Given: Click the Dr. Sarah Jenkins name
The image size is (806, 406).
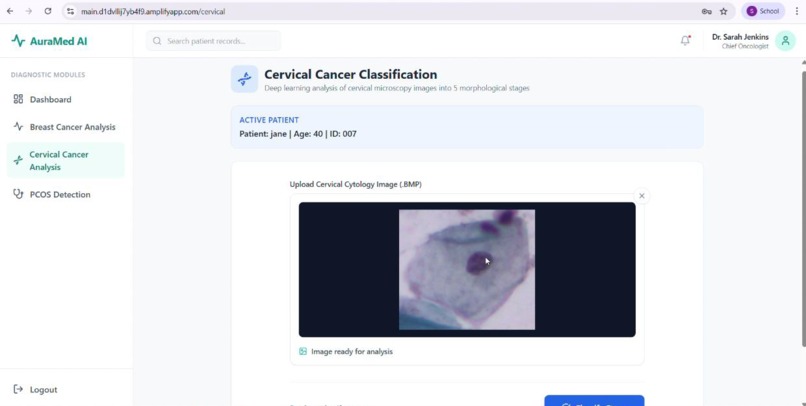Looking at the screenshot, I should (x=740, y=37).
